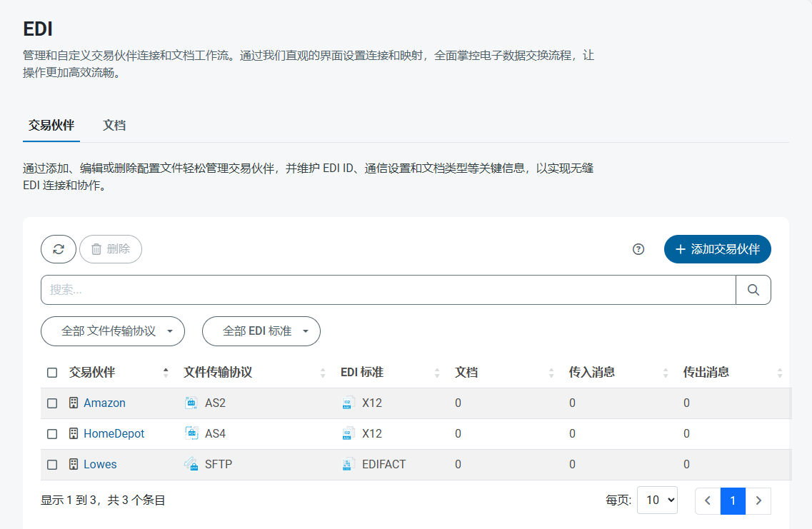Click the SFTP protocol icon
Screen dimensions: 812x529
[191, 464]
